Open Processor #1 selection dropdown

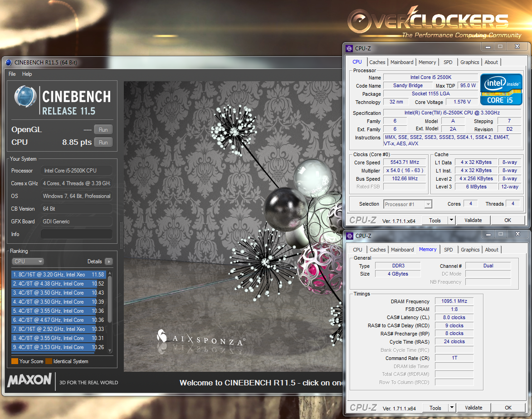(x=407, y=204)
